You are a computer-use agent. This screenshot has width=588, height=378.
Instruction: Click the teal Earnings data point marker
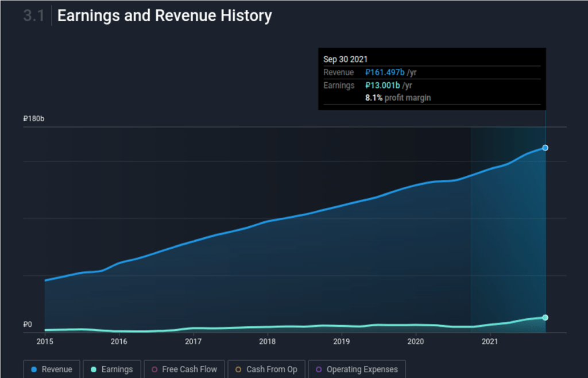point(545,318)
